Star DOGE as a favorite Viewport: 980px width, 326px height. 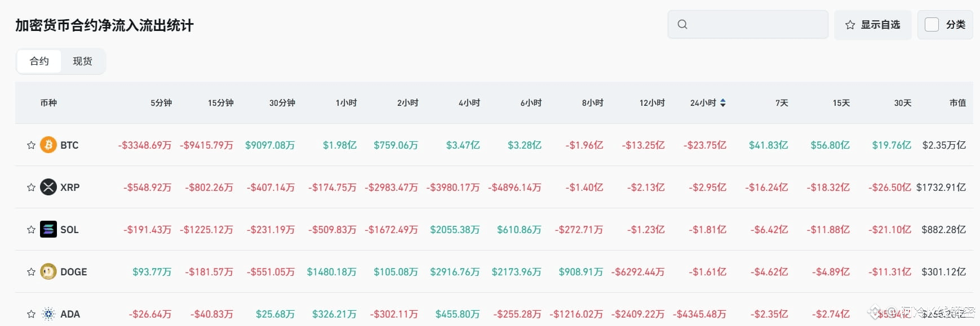(x=31, y=272)
